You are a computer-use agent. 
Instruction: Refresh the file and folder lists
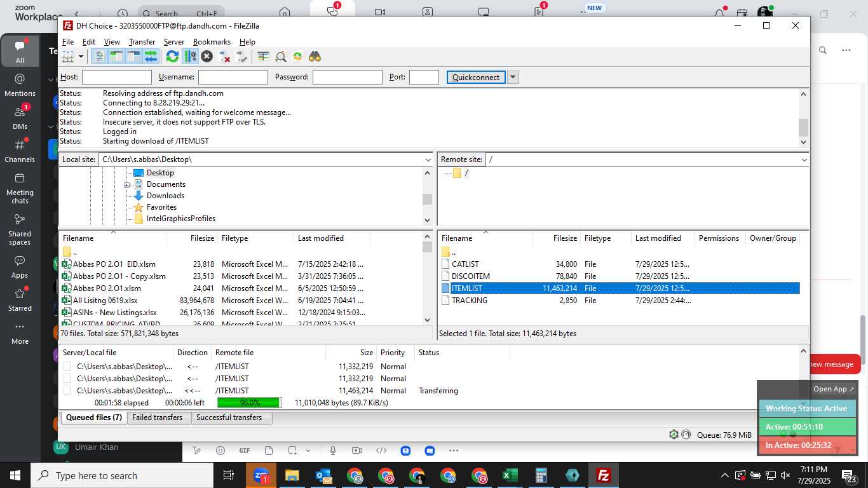[x=172, y=57]
